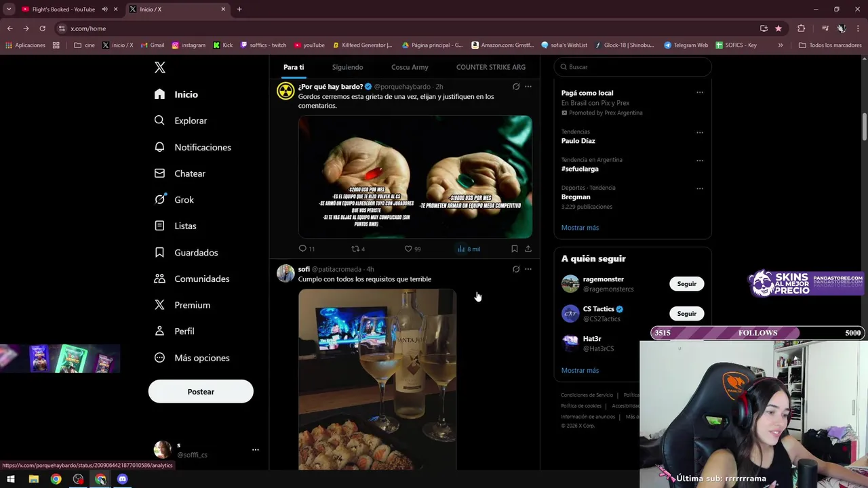
Task: Open the browser extensions puzzle icon
Action: click(801, 28)
